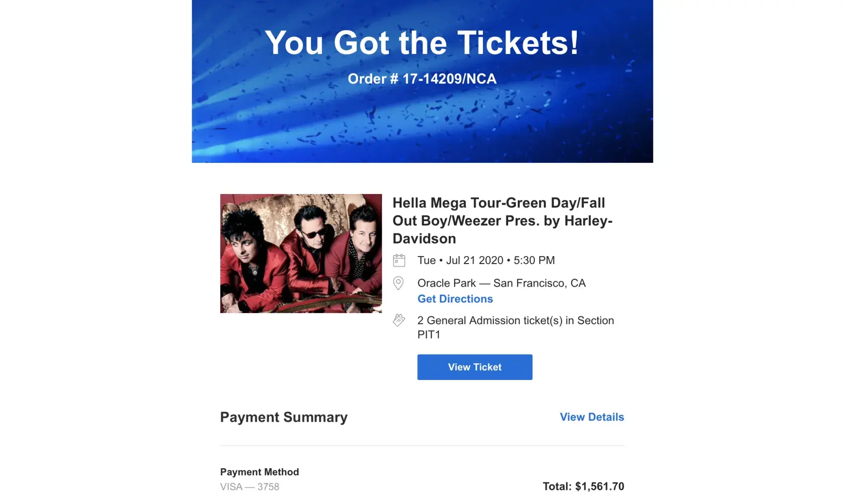The image size is (863, 504).
Task: Click the Payment Method label
Action: 260,472
